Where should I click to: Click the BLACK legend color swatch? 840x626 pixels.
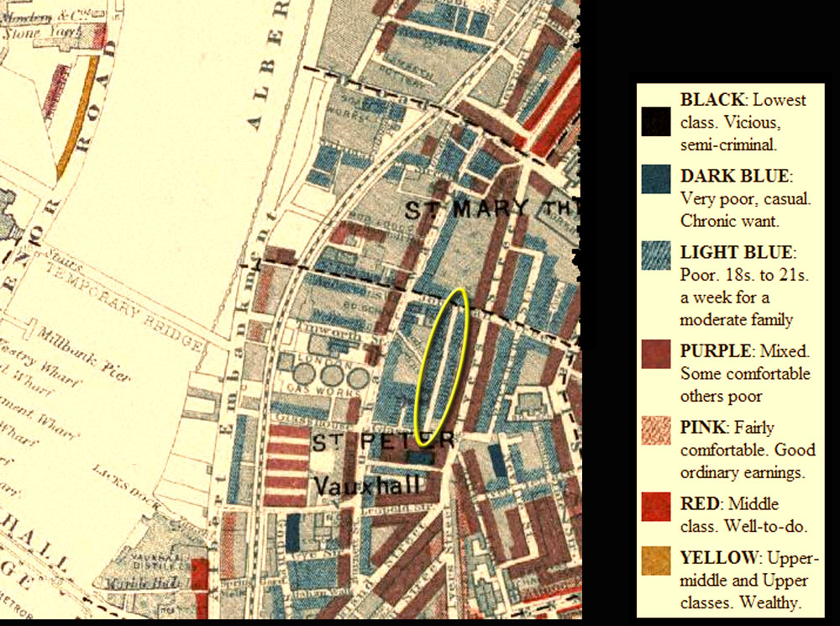[x=656, y=121]
